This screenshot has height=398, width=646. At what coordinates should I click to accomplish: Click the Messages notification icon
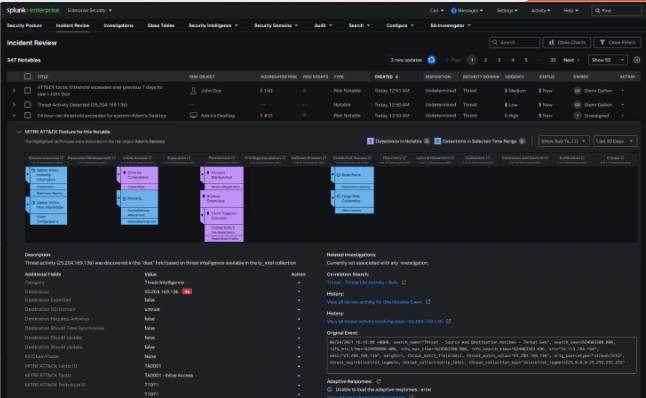(x=454, y=11)
